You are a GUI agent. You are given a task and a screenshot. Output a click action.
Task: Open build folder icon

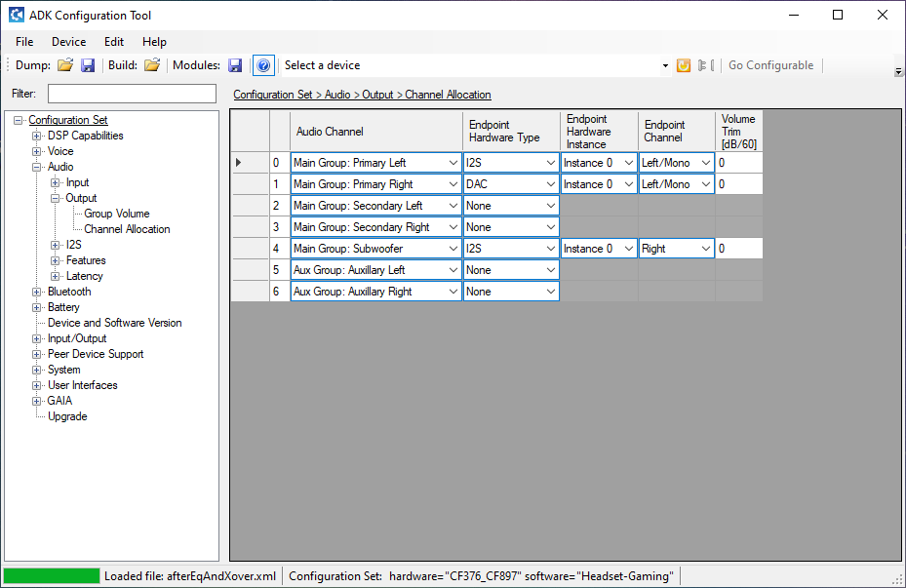point(152,65)
